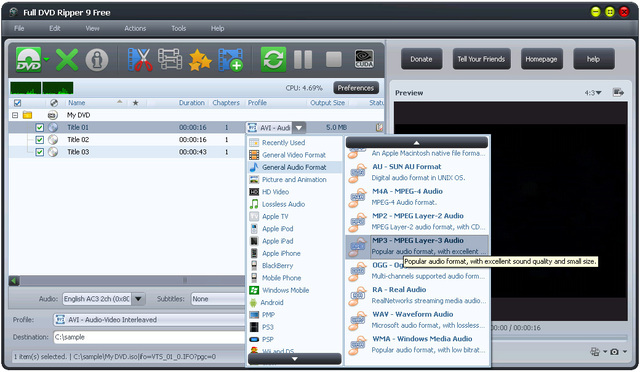Choose General Video Format category
This screenshot has width=640, height=372.
coord(295,155)
